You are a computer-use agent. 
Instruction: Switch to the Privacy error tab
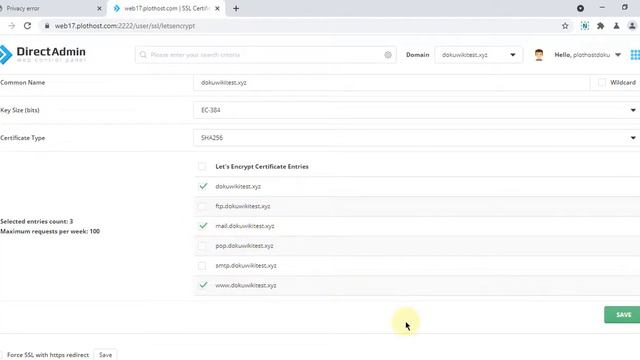click(x=51, y=8)
